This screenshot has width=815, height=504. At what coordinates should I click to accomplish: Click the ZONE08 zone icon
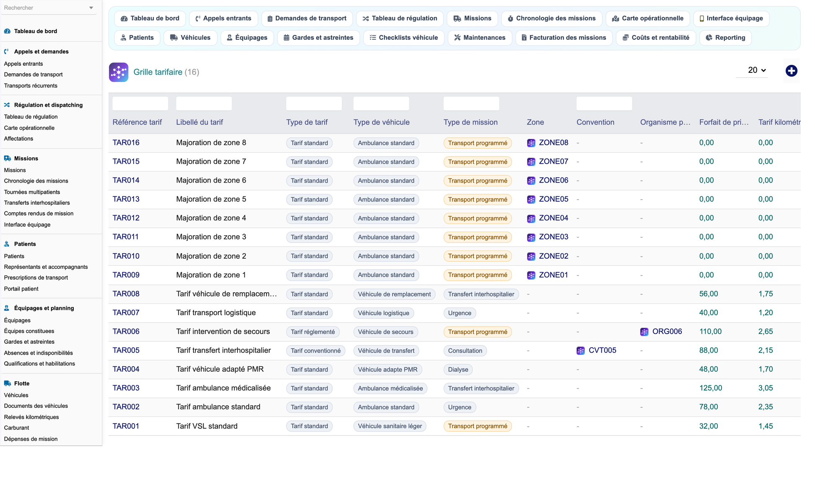click(x=531, y=143)
